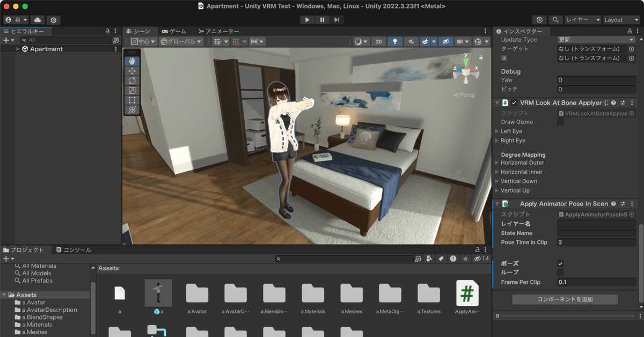Open the Layout dropdown
The width and height of the screenshot is (644, 337).
tap(620, 19)
